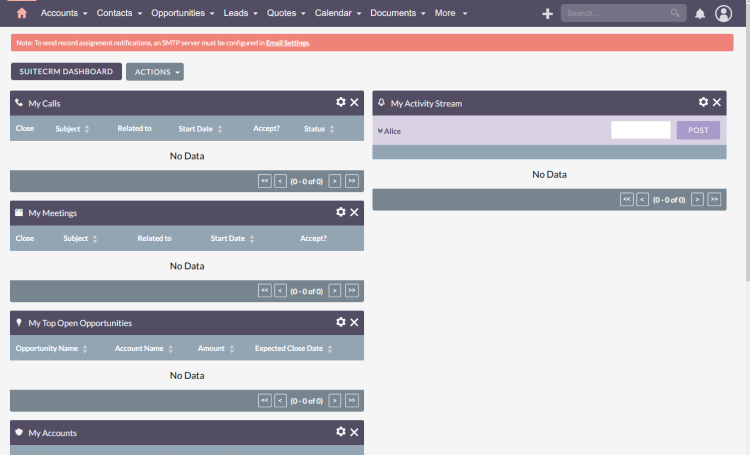Open the Quotes menu
This screenshot has width=750, height=455.
(x=286, y=13)
